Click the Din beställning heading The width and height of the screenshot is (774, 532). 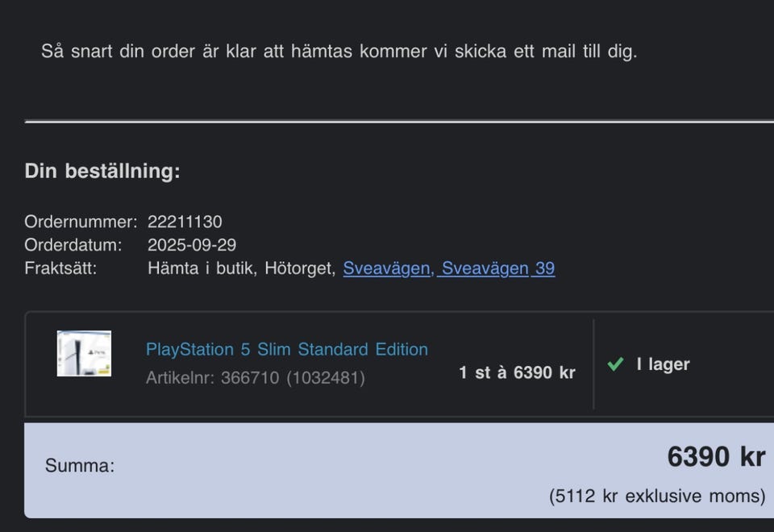coord(102,171)
